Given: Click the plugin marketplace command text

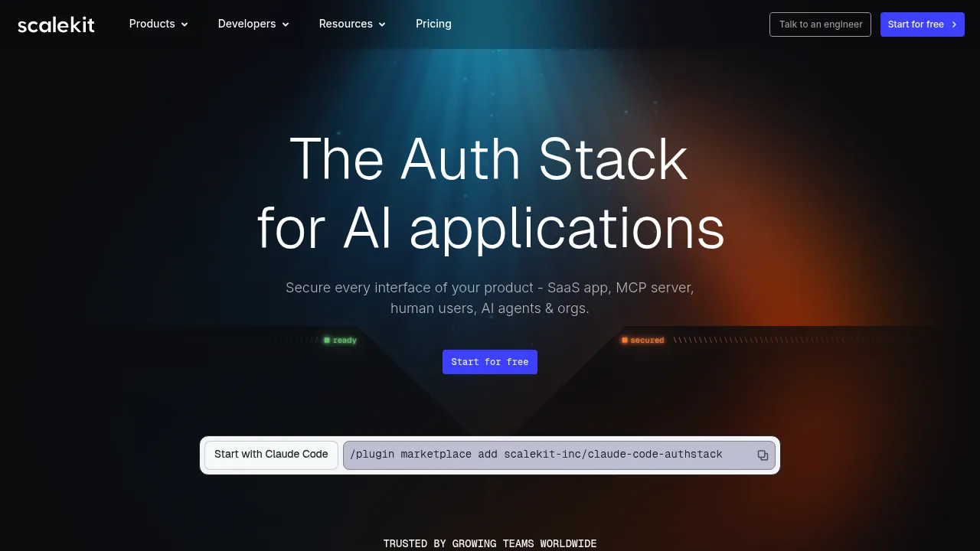Looking at the screenshot, I should [x=536, y=455].
